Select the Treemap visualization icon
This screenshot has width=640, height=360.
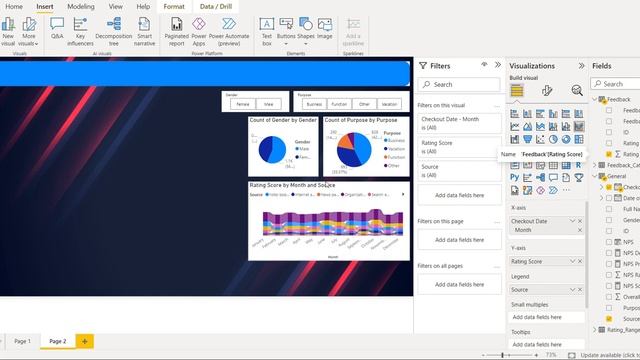[x=578, y=139]
